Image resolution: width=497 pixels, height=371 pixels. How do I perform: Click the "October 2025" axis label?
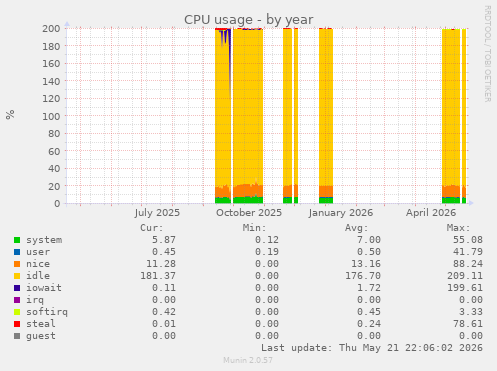pos(249,213)
